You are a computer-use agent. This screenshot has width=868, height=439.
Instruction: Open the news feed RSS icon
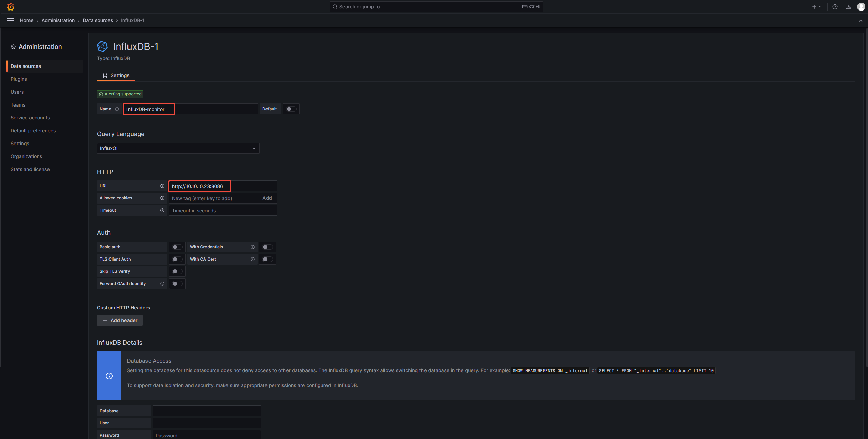848,7
